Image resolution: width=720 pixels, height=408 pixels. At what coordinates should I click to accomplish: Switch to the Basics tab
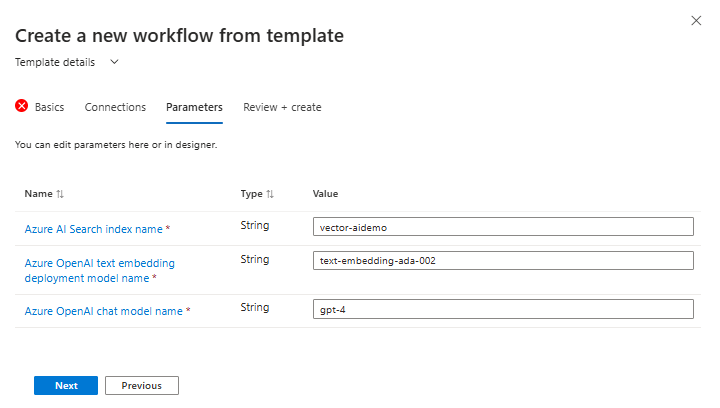(x=49, y=107)
